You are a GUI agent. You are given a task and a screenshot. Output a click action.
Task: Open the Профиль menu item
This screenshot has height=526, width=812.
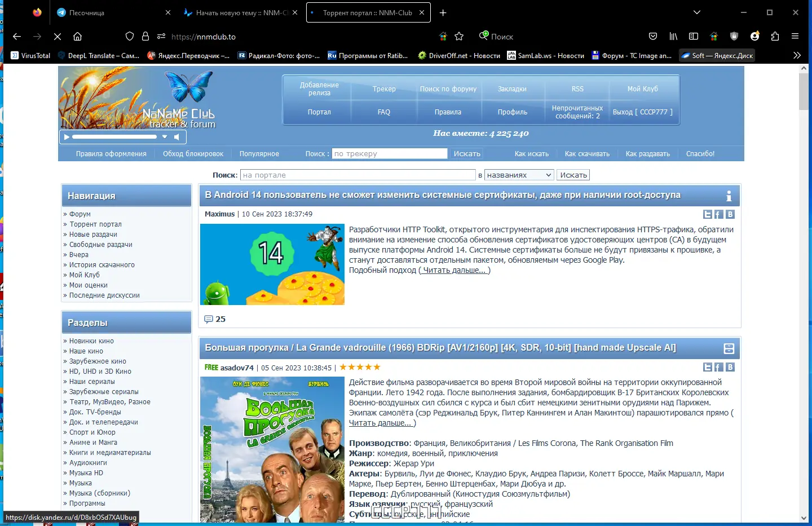pyautogui.click(x=513, y=112)
